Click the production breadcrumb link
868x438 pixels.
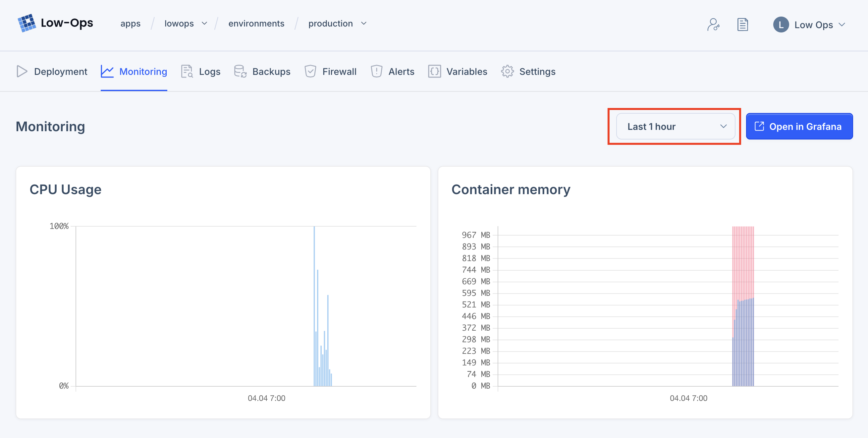pos(330,24)
